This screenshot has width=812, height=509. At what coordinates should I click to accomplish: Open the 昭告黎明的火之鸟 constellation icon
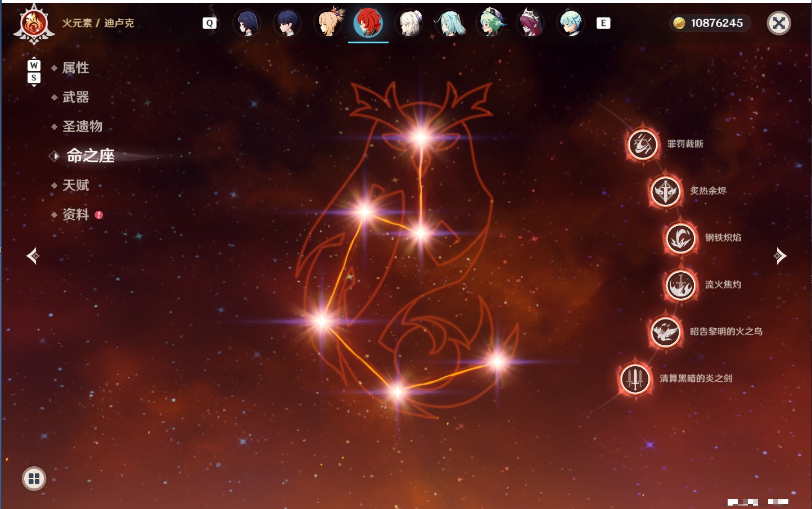665,332
